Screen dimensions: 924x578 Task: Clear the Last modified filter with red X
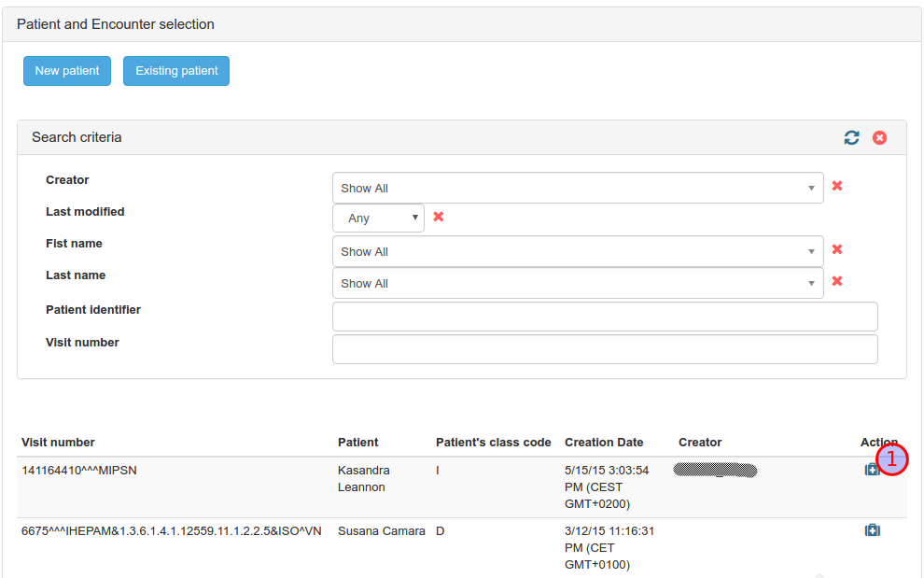click(438, 217)
